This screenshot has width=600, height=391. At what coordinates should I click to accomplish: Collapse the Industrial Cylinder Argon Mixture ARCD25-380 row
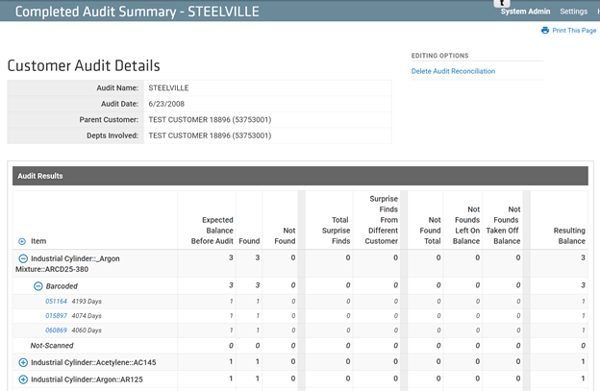pos(23,259)
